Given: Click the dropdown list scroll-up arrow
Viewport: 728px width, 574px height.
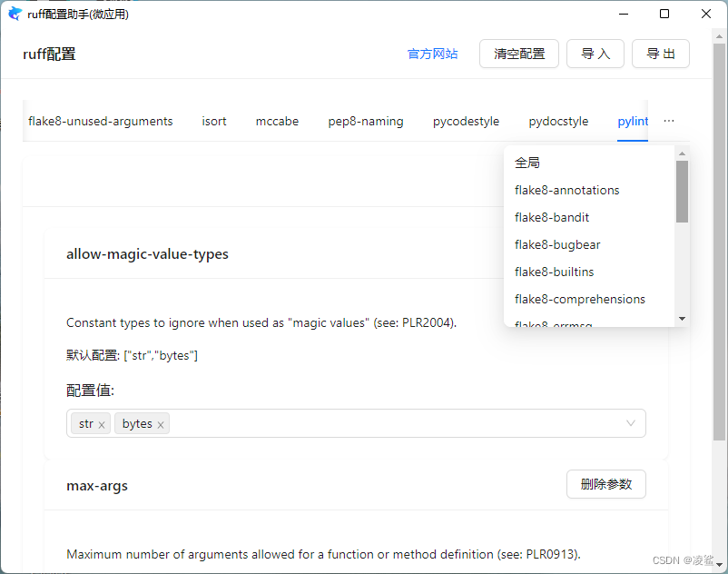Looking at the screenshot, I should 682,153.
